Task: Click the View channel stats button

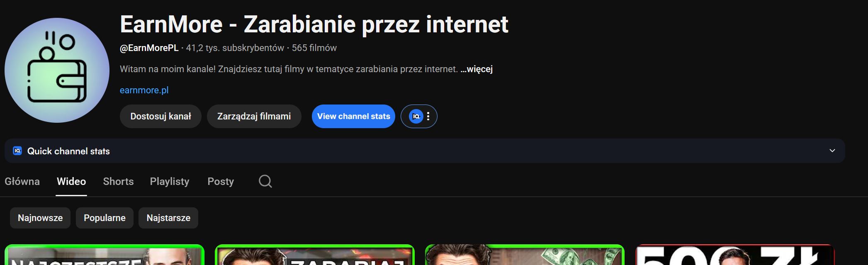Action: click(353, 117)
